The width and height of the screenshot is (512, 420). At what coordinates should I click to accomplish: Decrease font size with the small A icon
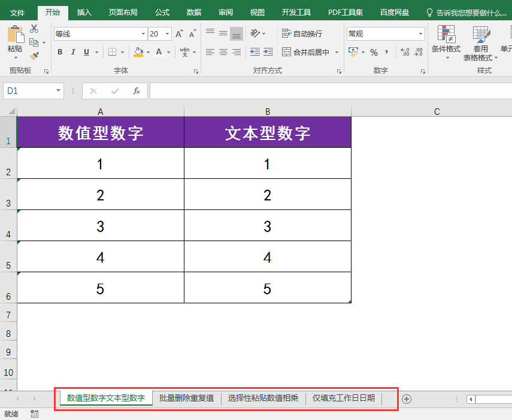pyautogui.click(x=192, y=34)
